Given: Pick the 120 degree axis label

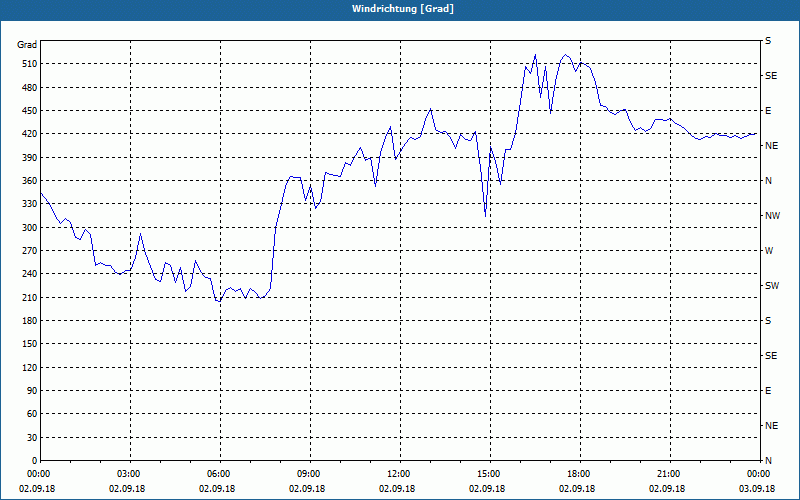Looking at the screenshot, I should (29, 367).
